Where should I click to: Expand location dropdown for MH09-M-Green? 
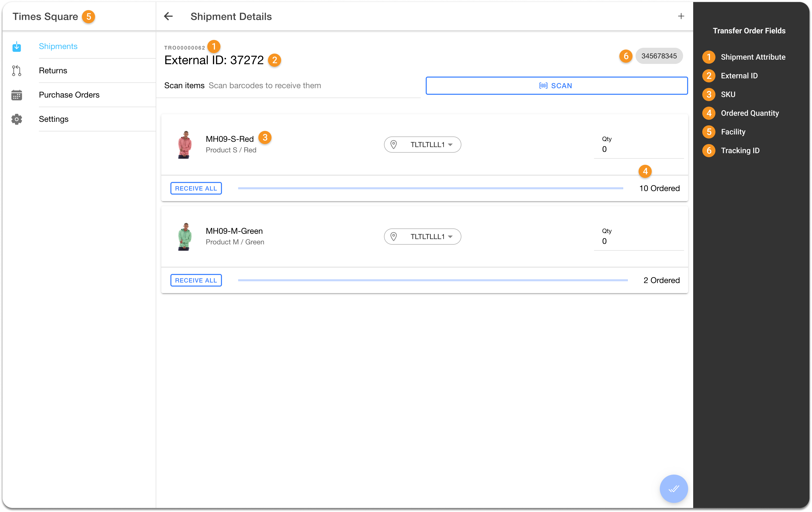point(450,237)
